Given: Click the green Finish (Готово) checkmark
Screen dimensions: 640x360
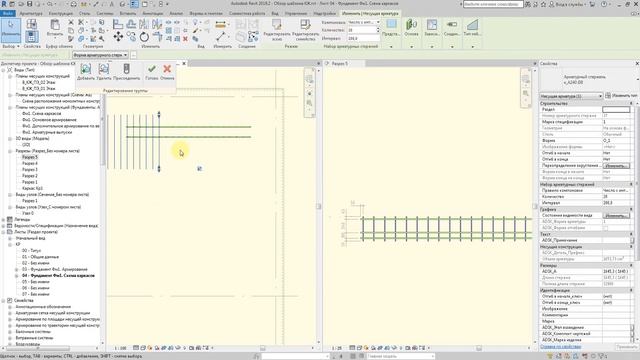Looking at the screenshot, I should click(x=152, y=71).
